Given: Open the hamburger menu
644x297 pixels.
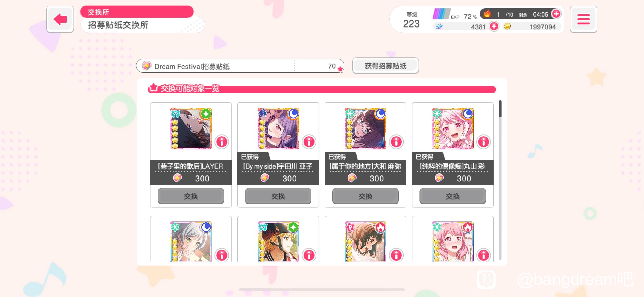Looking at the screenshot, I should pos(583,19).
